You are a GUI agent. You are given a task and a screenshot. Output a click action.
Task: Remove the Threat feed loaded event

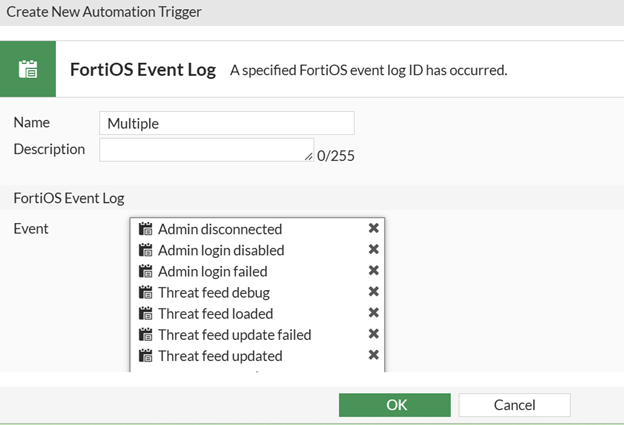[x=374, y=313]
